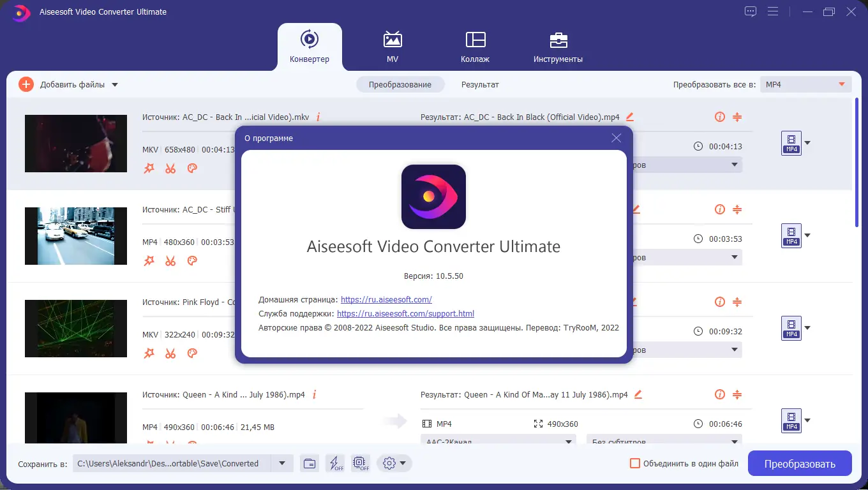Screen dimensions: 868x490
Task: Close the О программе dialog
Action: (x=617, y=138)
